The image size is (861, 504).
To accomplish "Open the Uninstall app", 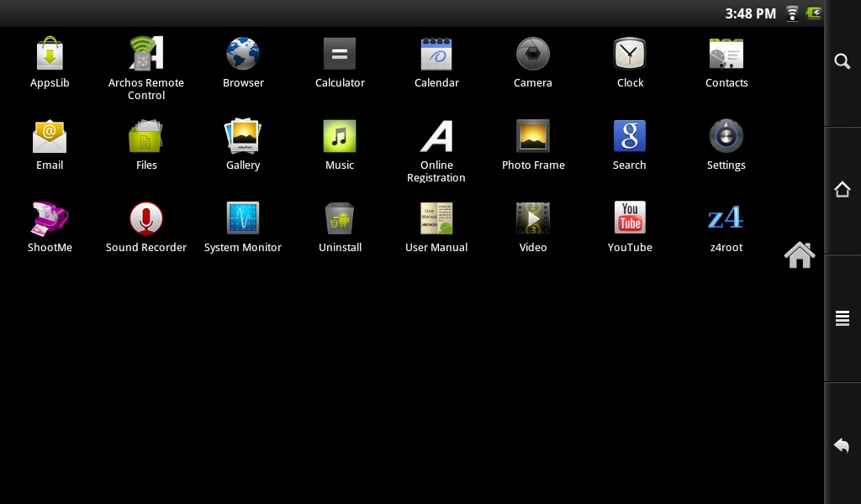I will point(340,218).
